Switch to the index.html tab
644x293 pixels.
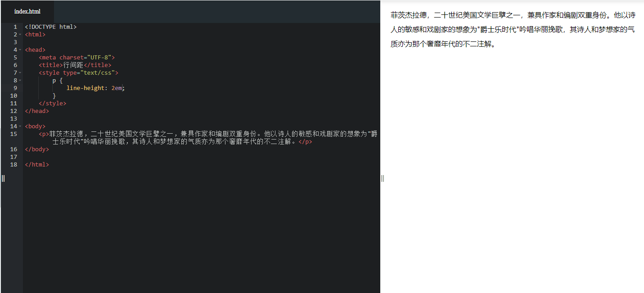pos(27,11)
